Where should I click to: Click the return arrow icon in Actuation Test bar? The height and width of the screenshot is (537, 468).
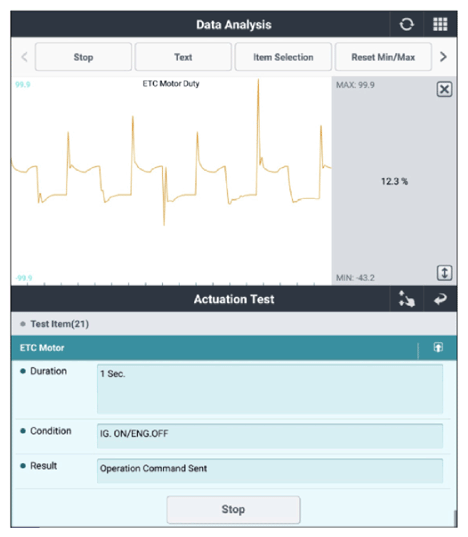[x=440, y=299]
